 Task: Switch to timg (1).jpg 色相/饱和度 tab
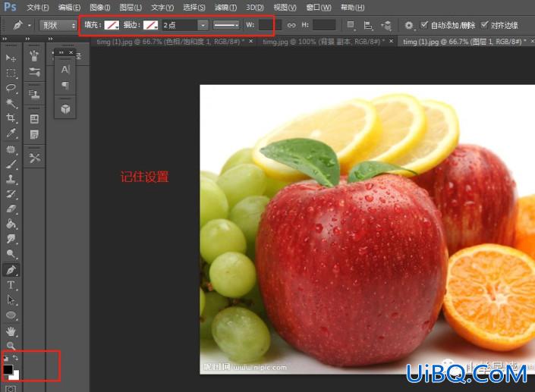(170, 42)
